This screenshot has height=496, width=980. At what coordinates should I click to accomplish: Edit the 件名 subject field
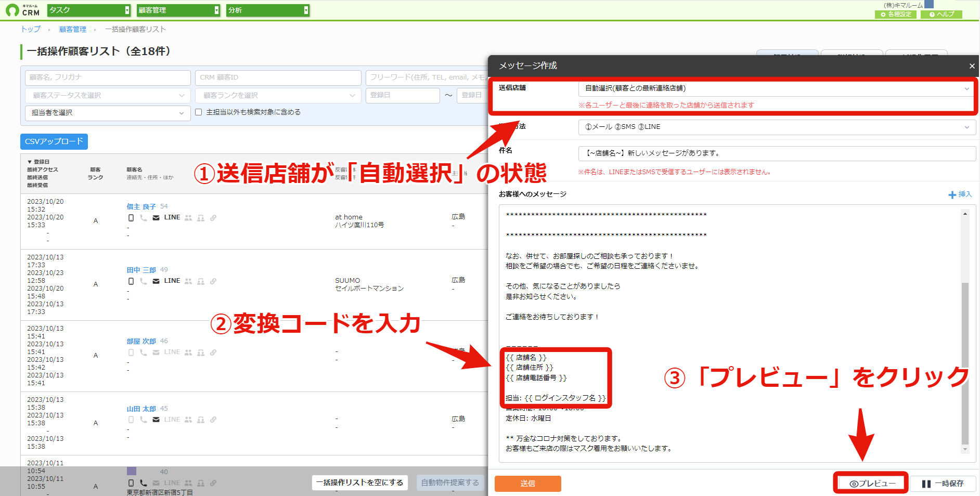777,153
